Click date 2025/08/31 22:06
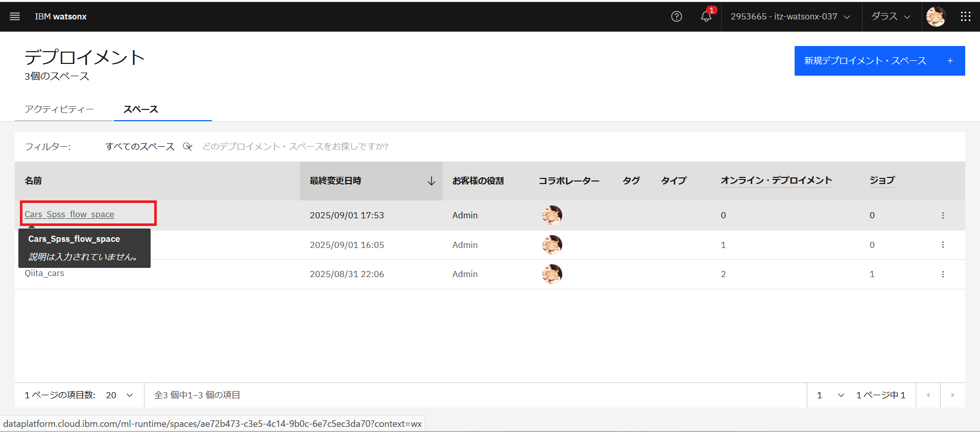 click(x=347, y=274)
